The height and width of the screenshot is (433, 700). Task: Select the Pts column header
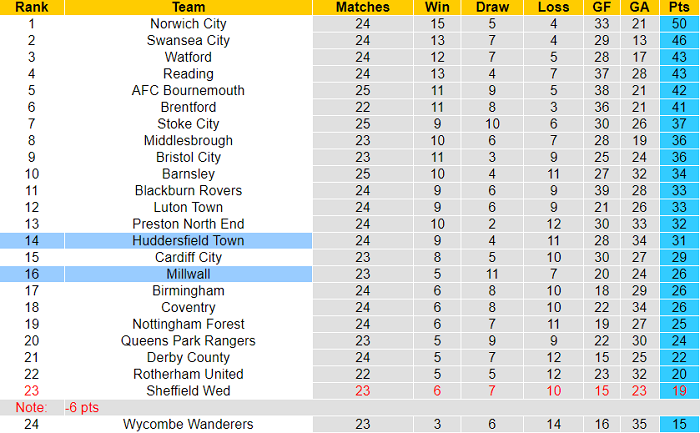point(679,7)
